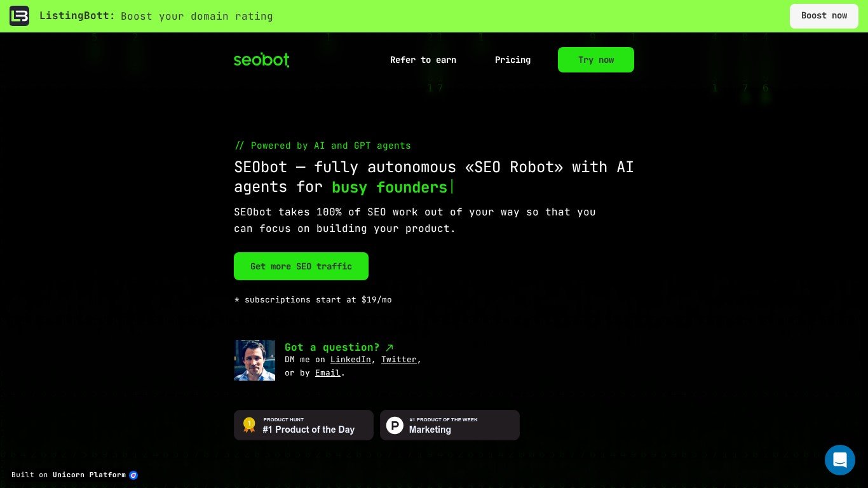Click the Try now button
The height and width of the screenshot is (488, 868).
coord(596,60)
